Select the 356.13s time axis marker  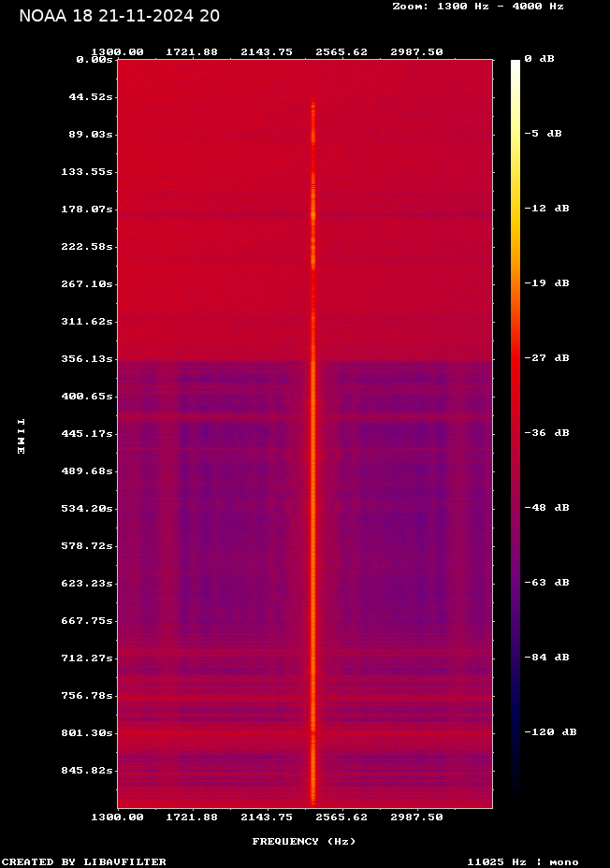pos(87,358)
